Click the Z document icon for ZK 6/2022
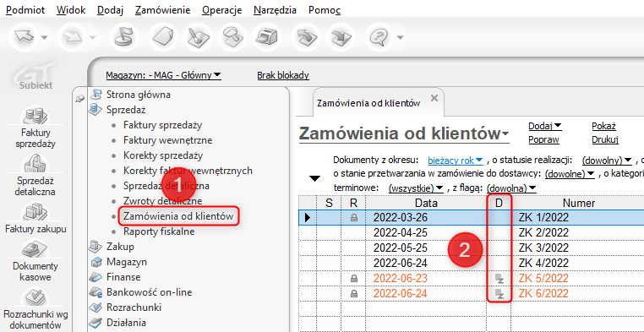This screenshot has height=332, width=644. (x=499, y=294)
